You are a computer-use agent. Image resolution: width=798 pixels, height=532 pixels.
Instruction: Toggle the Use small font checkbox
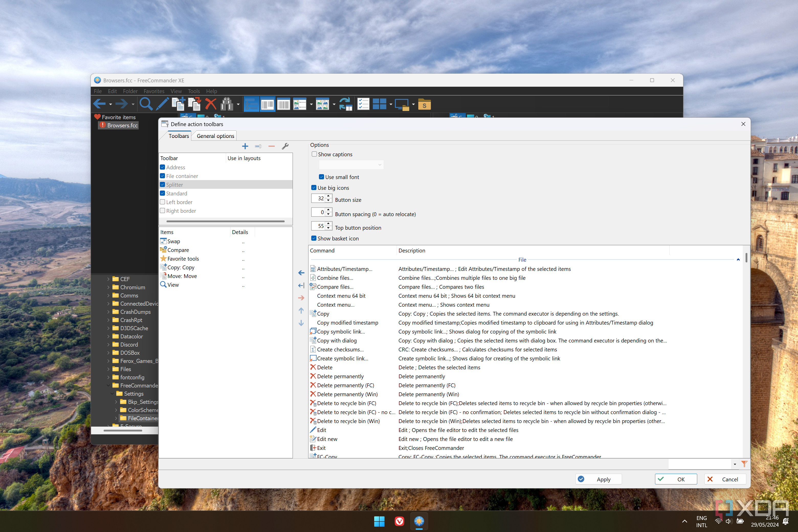tap(321, 177)
